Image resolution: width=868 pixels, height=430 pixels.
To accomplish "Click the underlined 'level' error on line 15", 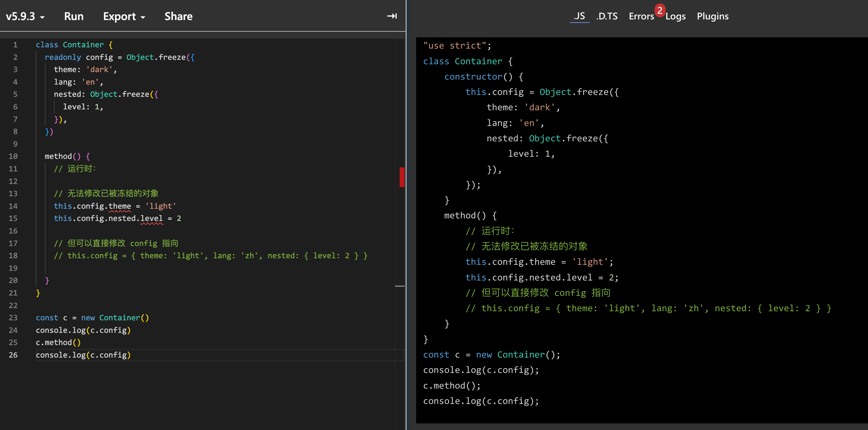I will click(151, 218).
